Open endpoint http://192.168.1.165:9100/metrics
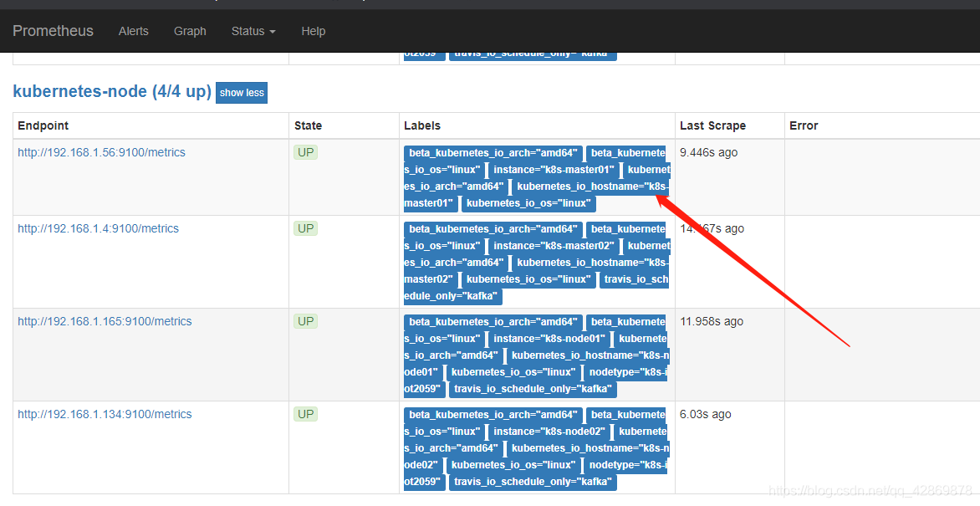 (105, 321)
